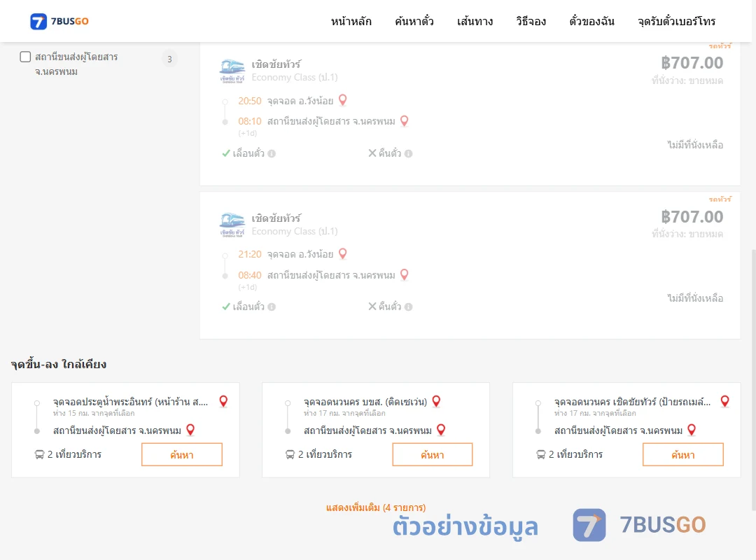Open the ค้นหาตั๋ว menu item
Viewport: 756px width, 560px height.
pyautogui.click(x=414, y=21)
